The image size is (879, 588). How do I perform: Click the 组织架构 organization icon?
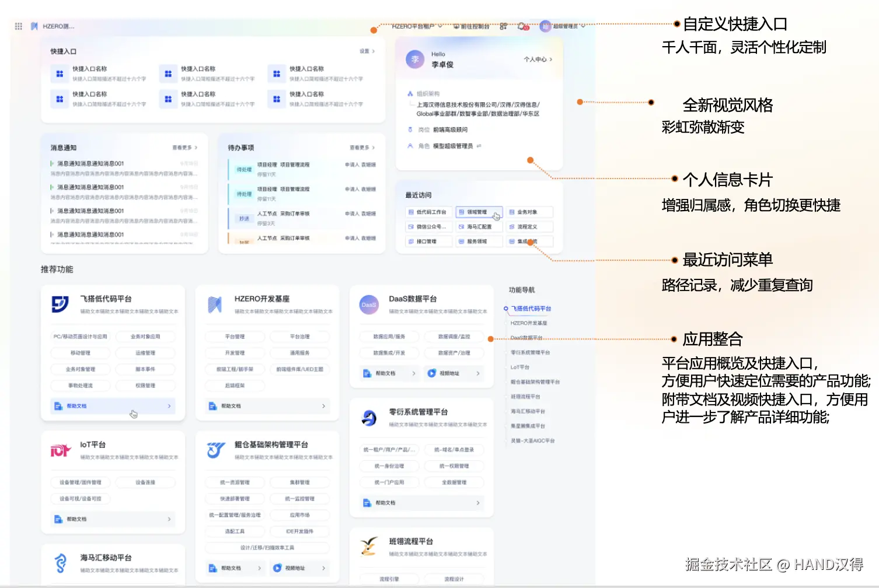410,94
